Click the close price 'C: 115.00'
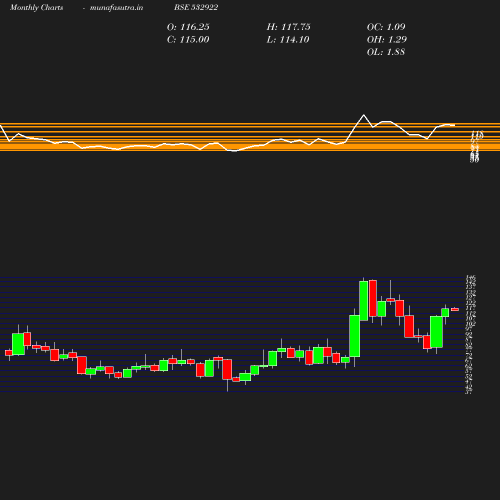 click(x=188, y=40)
